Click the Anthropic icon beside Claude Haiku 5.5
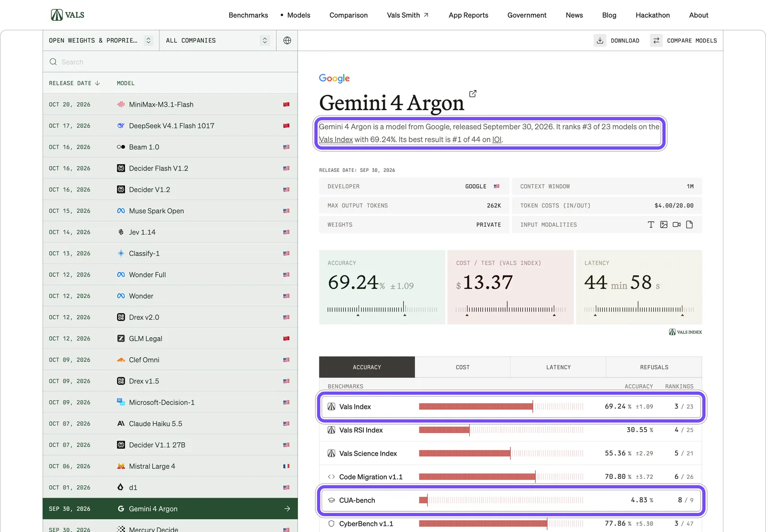This screenshot has height=532, width=766. 121,424
